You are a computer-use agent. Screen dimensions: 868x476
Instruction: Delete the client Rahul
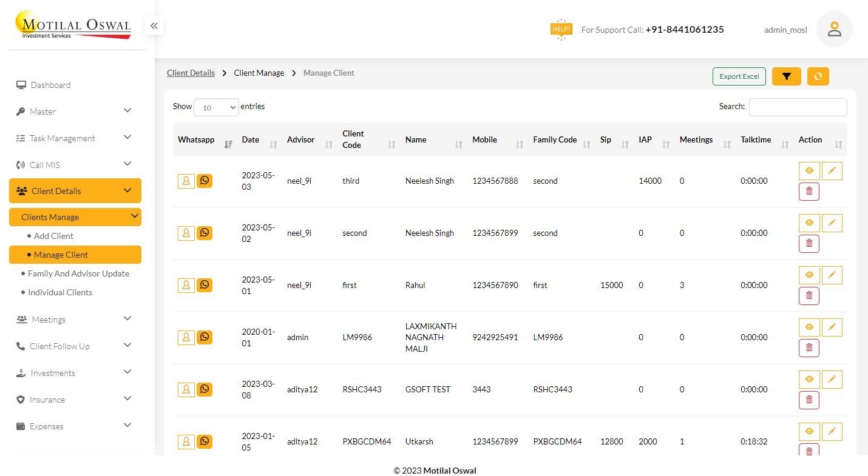809,296
